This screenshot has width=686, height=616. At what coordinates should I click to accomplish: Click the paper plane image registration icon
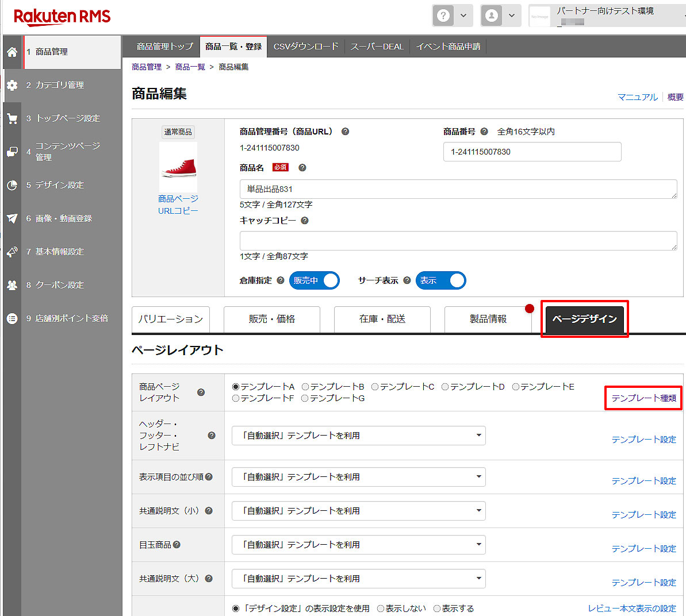[12, 218]
